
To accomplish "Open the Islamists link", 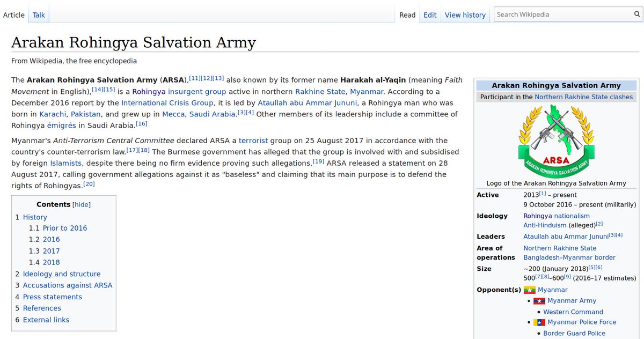I will point(66,163).
